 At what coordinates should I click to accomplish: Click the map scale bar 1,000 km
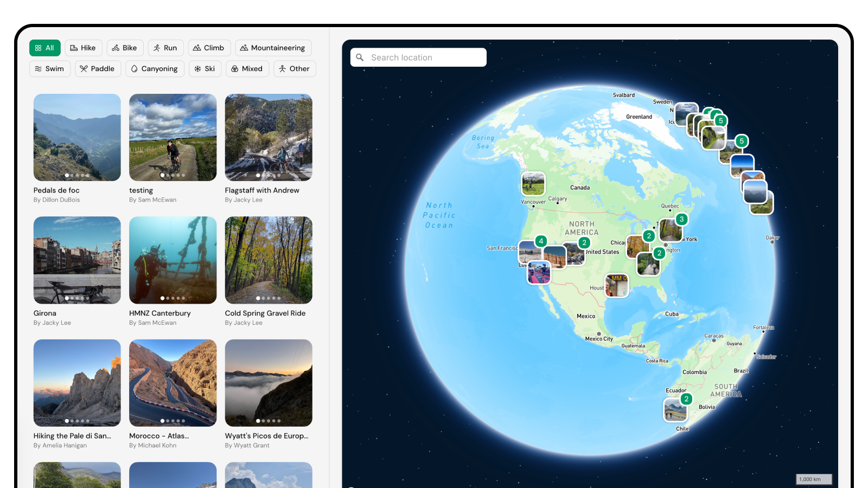click(x=814, y=479)
